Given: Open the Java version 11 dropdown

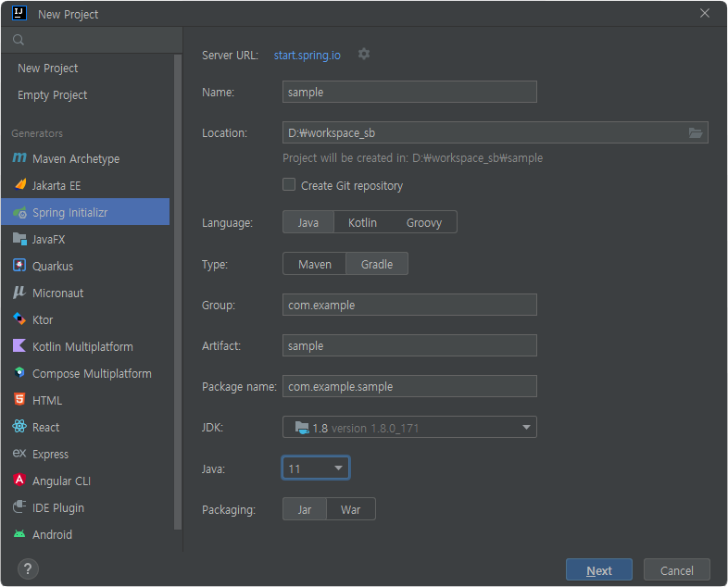Looking at the screenshot, I should pos(316,468).
